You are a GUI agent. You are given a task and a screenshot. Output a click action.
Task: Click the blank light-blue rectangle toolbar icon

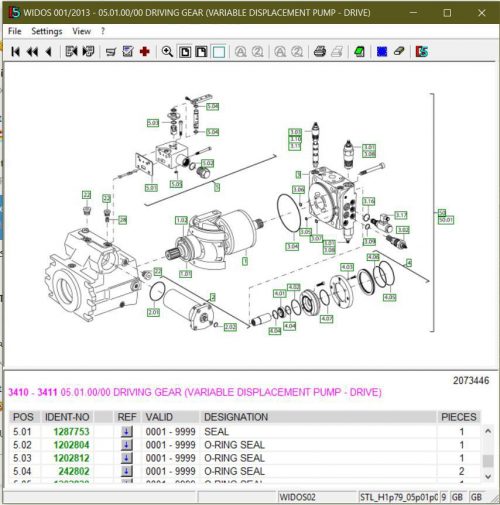pos(219,52)
